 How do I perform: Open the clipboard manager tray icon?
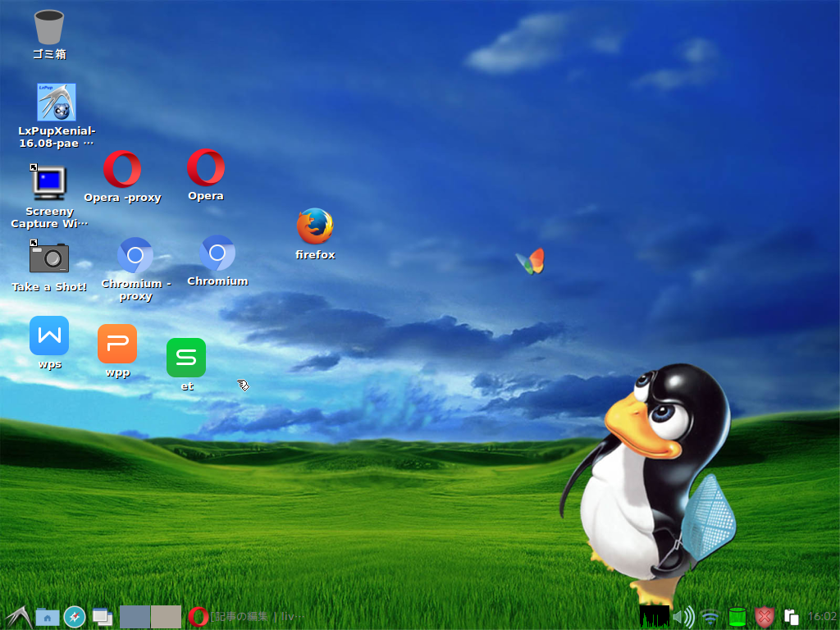coord(792,618)
